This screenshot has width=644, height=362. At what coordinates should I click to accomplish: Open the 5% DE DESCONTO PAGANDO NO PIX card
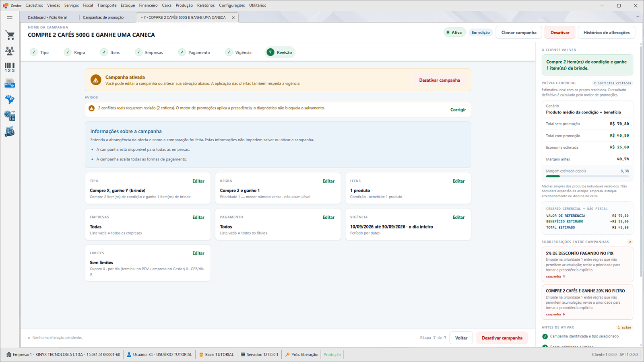tap(587, 264)
